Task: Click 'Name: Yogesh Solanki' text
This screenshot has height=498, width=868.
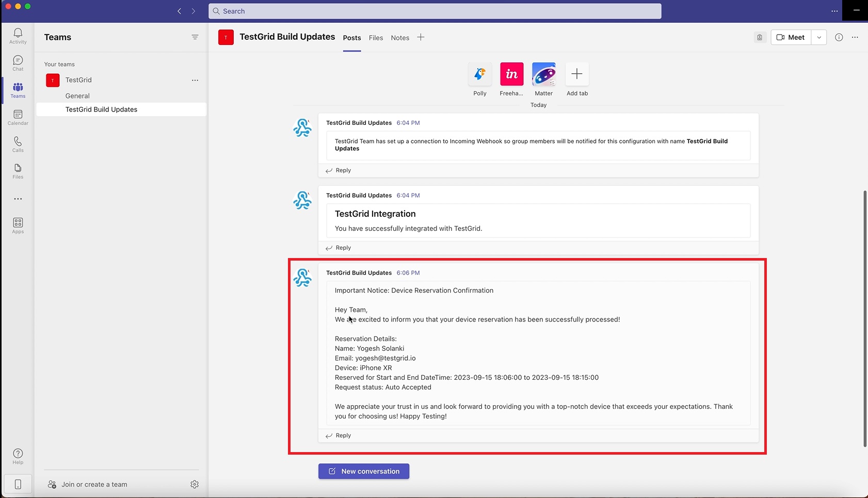Action: 369,348
